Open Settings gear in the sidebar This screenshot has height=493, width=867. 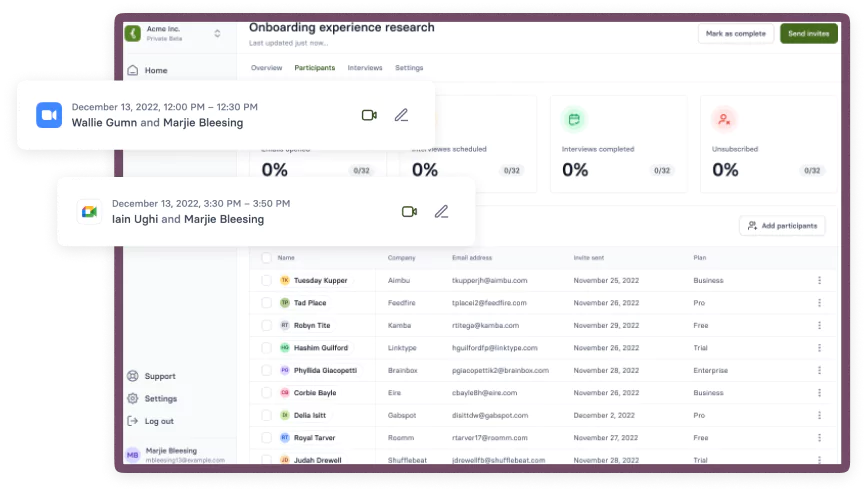pyautogui.click(x=133, y=398)
